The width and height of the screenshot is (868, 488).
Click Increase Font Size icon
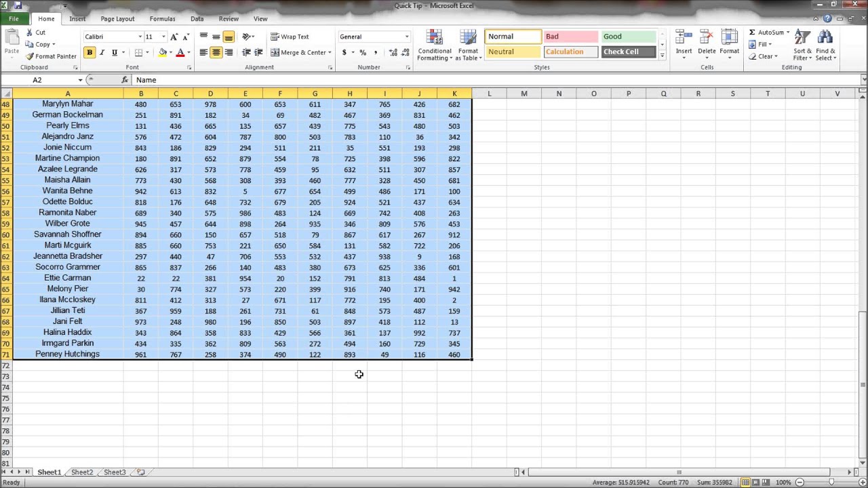pos(174,37)
